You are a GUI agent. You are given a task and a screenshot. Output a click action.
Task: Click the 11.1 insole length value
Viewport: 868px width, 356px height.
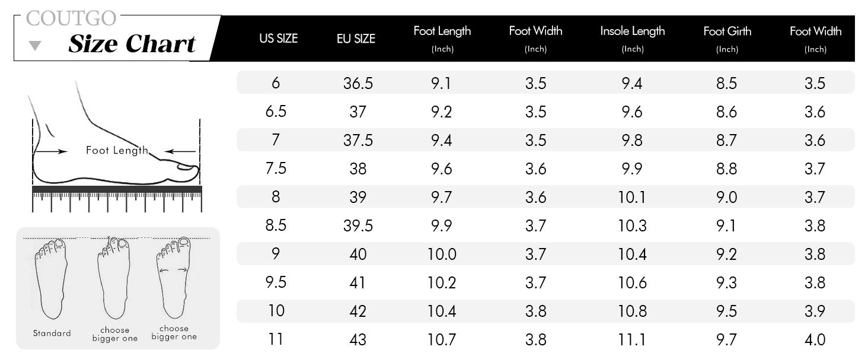point(632,339)
